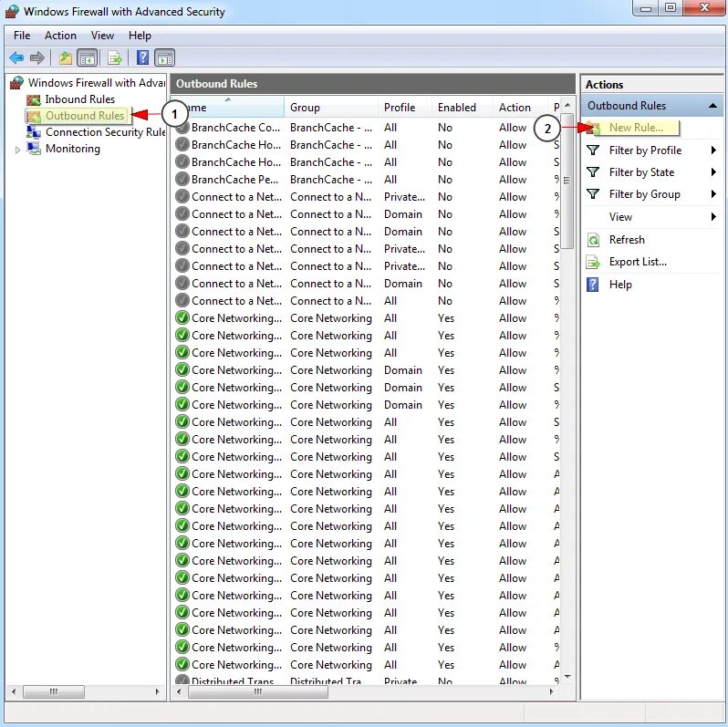Click the Outbound Rules pane header
Viewport: 728px width, 727px height.
tap(373, 84)
